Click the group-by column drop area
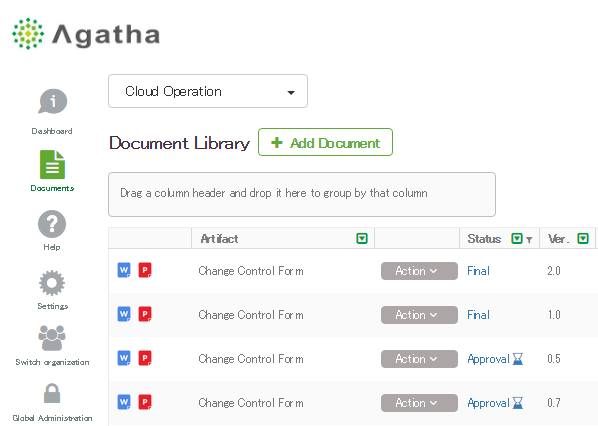 302,195
